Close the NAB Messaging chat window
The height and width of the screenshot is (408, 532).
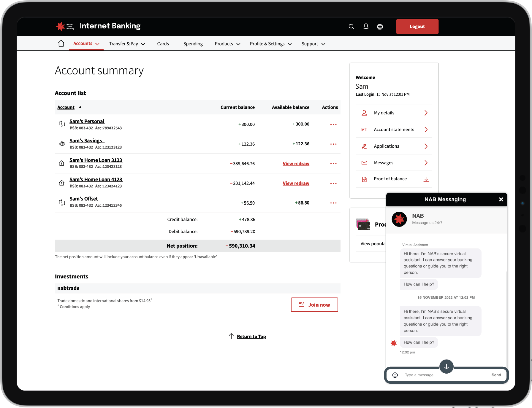click(x=501, y=200)
